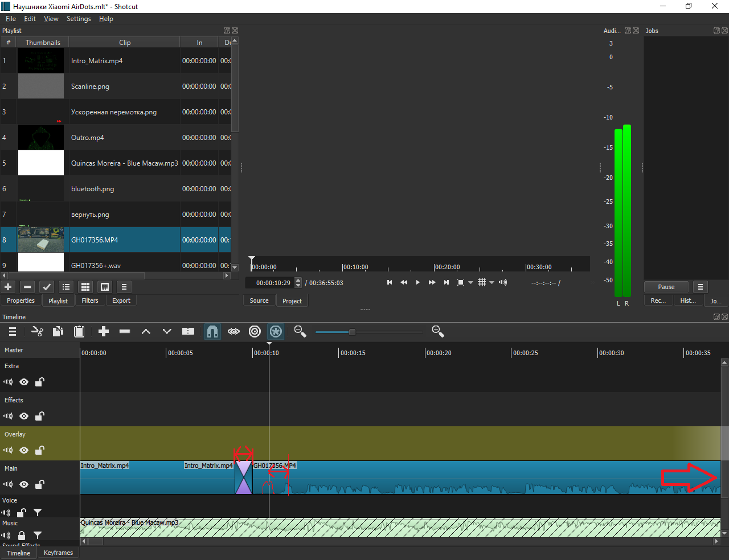The height and width of the screenshot is (560, 729).
Task: Open the grid display dropdown in the player
Action: pyautogui.click(x=492, y=282)
